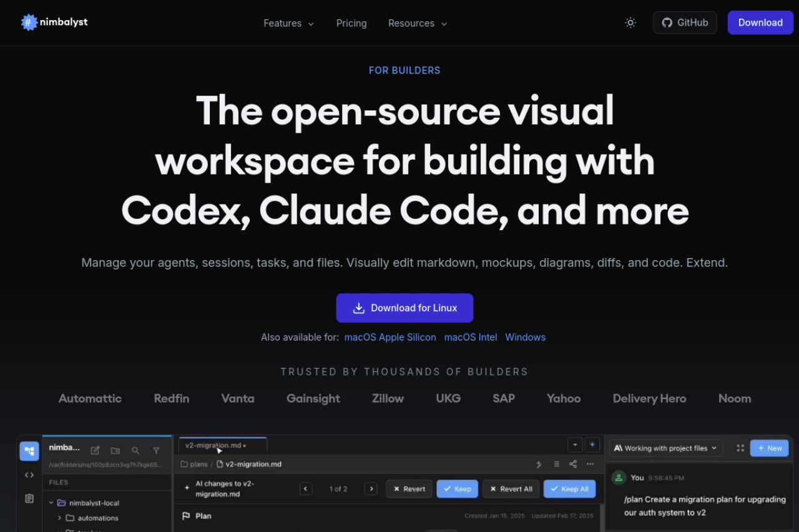Click the sparkle icon beside AI changes label
The width and height of the screenshot is (799, 532).
point(187,488)
